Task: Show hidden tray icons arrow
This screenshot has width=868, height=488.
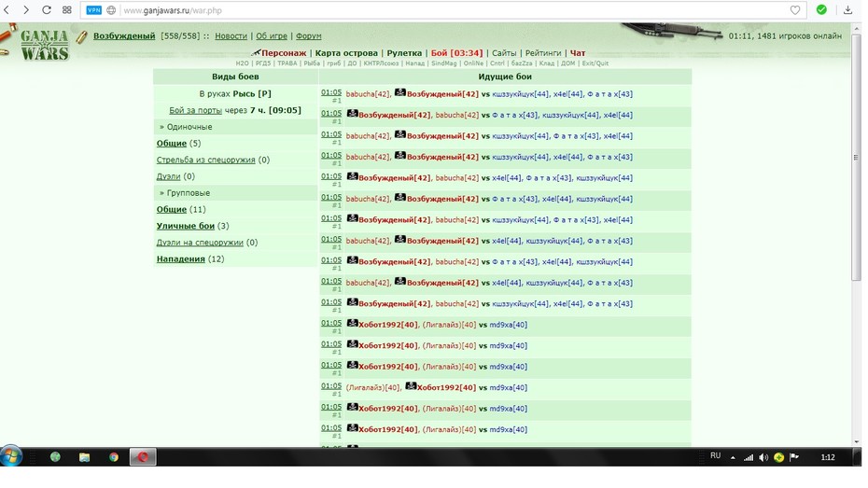Action: (x=733, y=457)
